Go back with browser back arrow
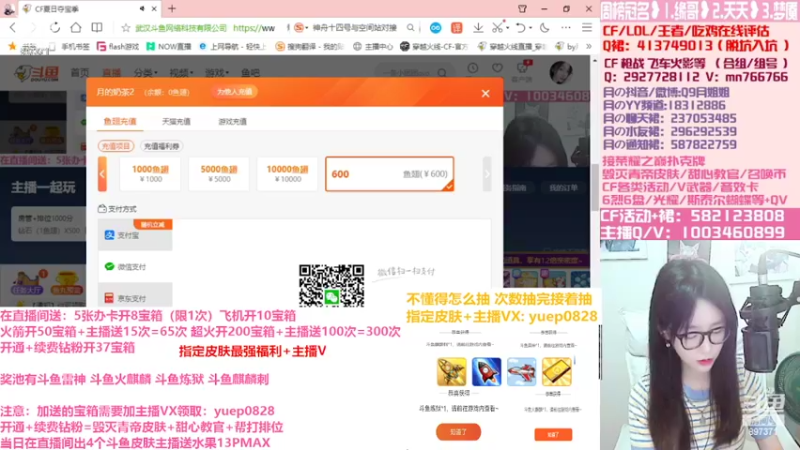 13,28
